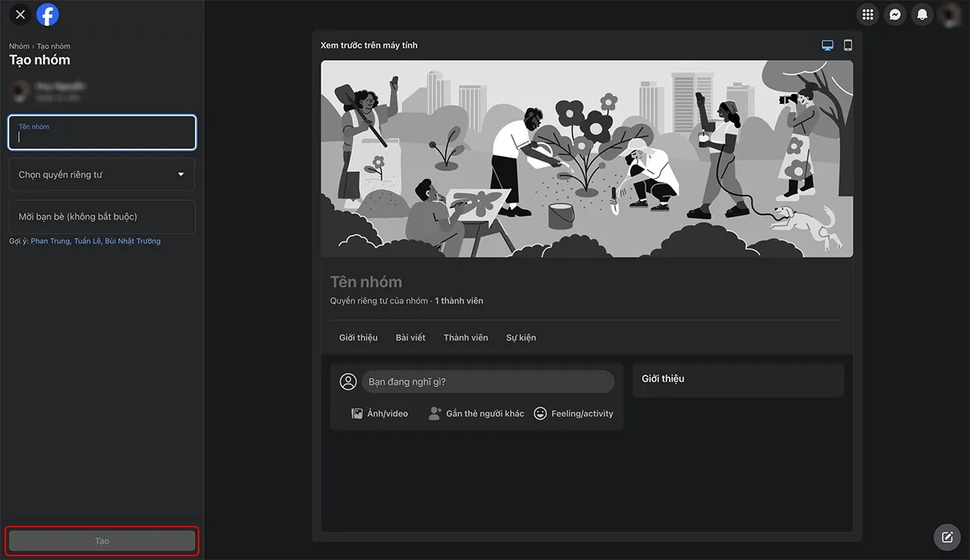Focus the Tên nhóm input field
970x560 pixels.
[102, 137]
